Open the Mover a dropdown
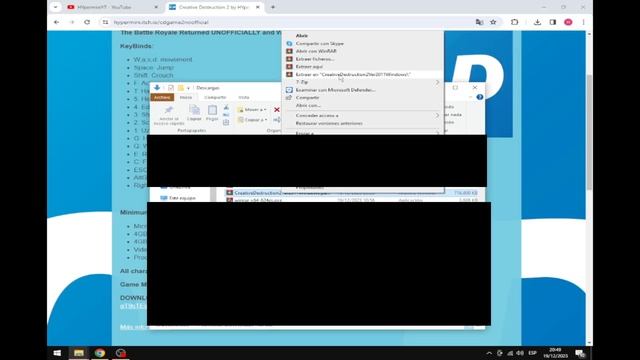The image size is (640, 360). pos(252,109)
